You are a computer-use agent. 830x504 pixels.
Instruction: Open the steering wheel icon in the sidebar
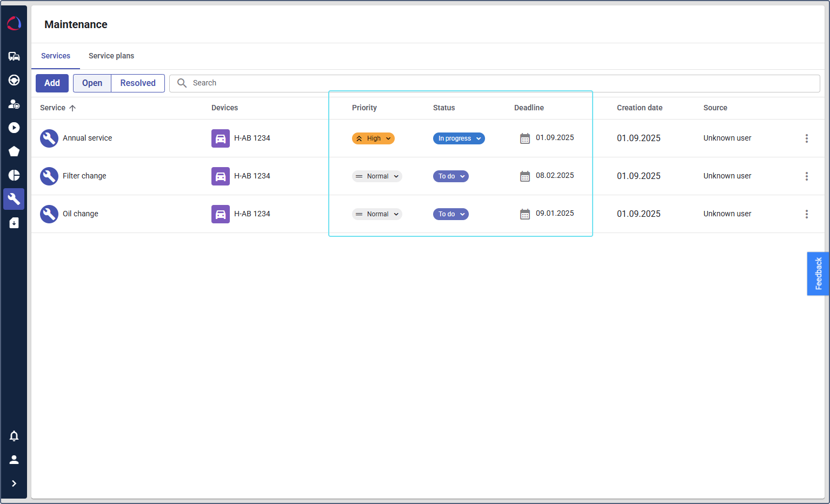click(x=14, y=80)
